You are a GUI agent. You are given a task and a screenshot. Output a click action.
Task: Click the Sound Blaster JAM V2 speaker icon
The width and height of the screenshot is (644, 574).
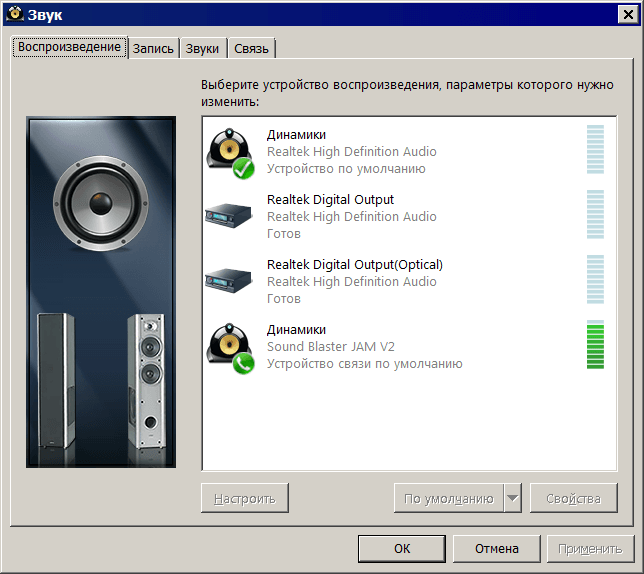point(230,349)
